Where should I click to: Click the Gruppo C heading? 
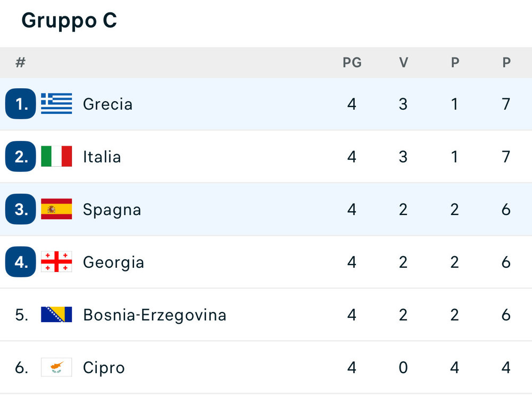(69, 21)
